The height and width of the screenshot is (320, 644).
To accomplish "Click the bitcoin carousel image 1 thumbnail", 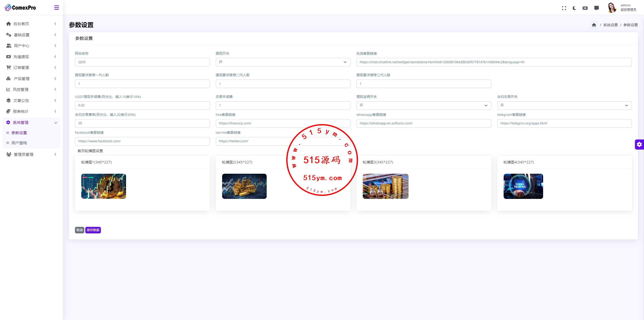I will pos(103,186).
